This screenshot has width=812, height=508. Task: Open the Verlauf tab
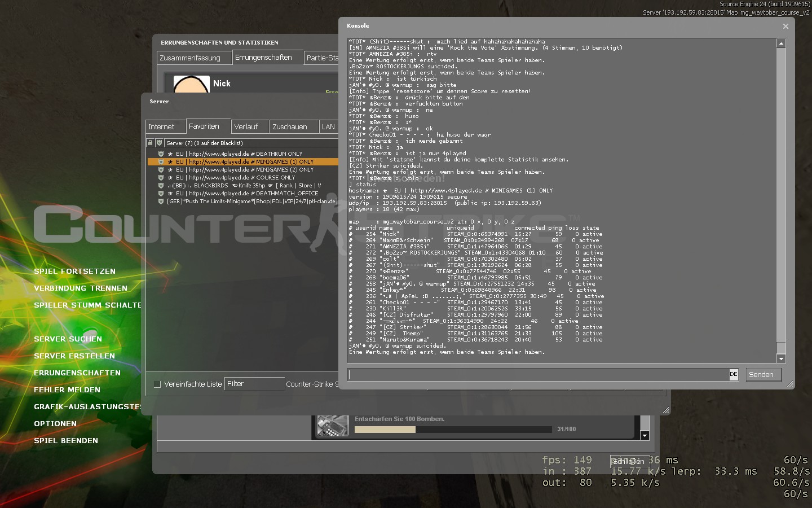250,127
